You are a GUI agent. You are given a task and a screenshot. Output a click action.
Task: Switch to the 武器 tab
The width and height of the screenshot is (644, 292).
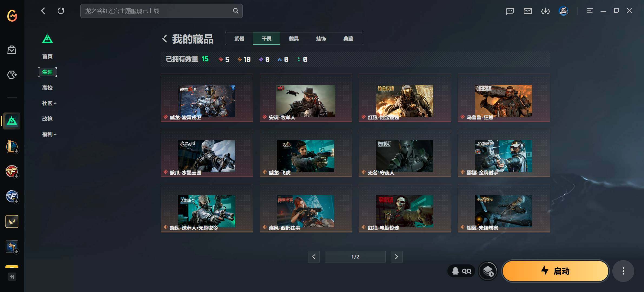[239, 39]
